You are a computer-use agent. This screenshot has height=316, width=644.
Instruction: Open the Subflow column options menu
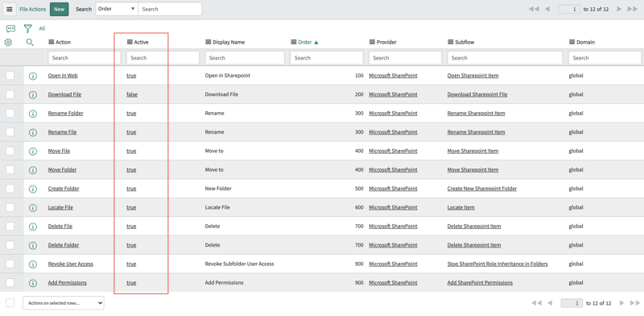coord(451,42)
